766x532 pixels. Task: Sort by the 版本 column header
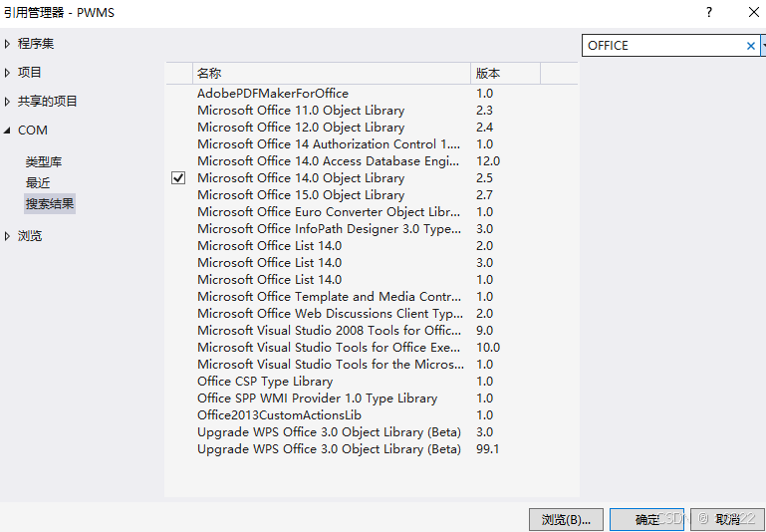506,74
